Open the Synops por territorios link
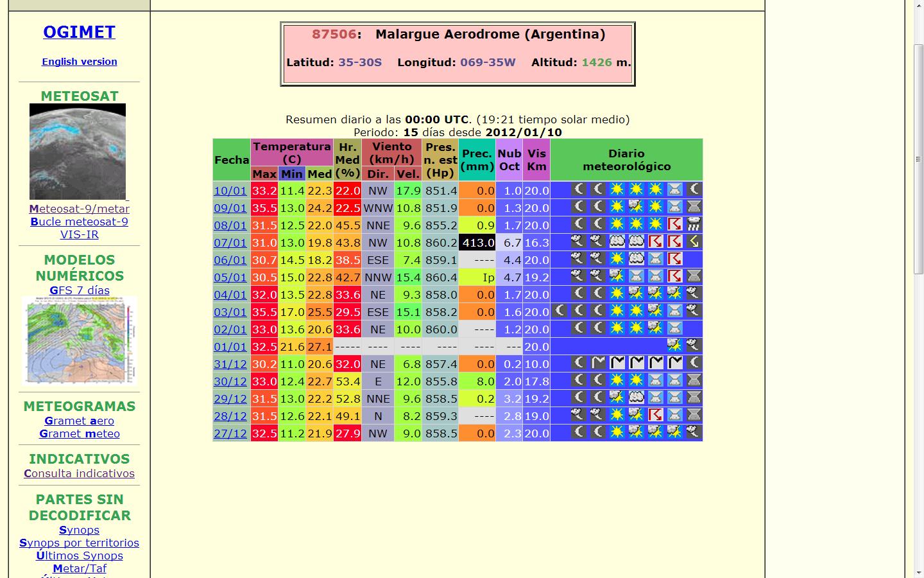 pos(80,543)
